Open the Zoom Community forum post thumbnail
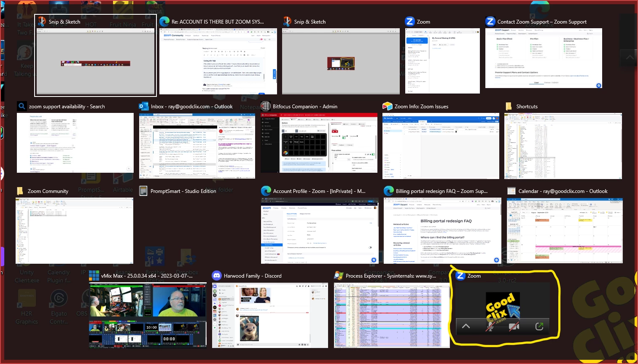 tap(218, 62)
